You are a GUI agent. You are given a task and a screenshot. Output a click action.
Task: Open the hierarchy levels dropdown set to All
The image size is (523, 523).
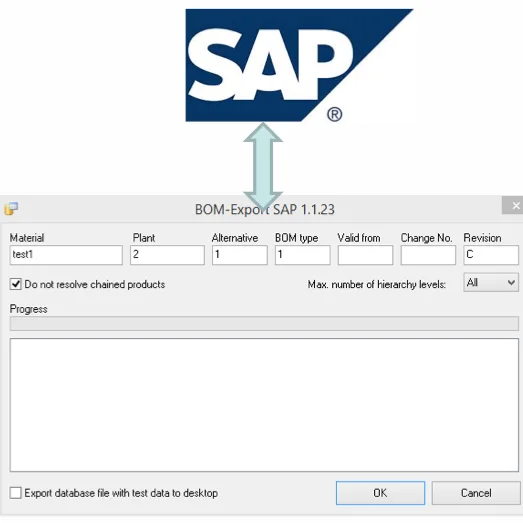pyautogui.click(x=491, y=283)
